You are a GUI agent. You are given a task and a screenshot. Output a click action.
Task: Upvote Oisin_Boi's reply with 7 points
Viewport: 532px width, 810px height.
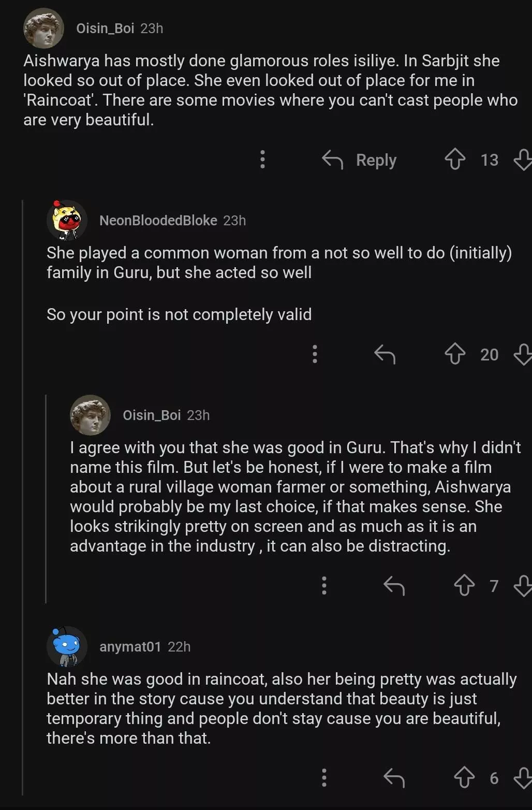(464, 586)
